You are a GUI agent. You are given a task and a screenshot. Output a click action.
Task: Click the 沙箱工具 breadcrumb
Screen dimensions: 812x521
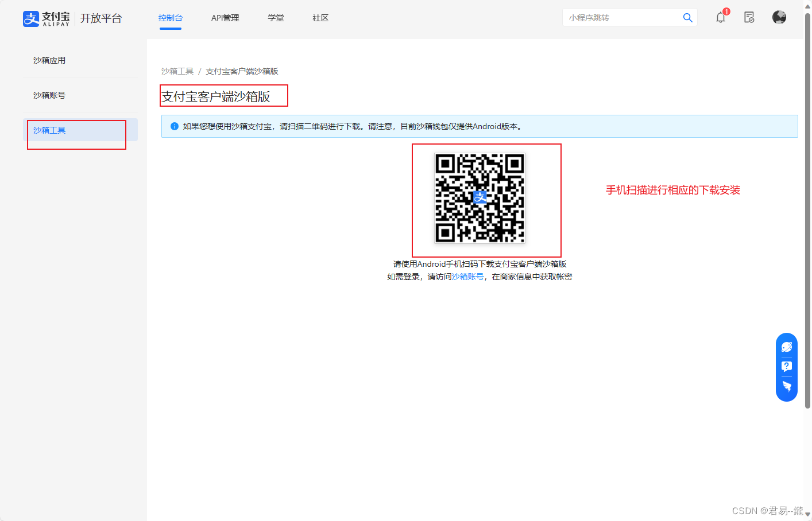point(177,71)
